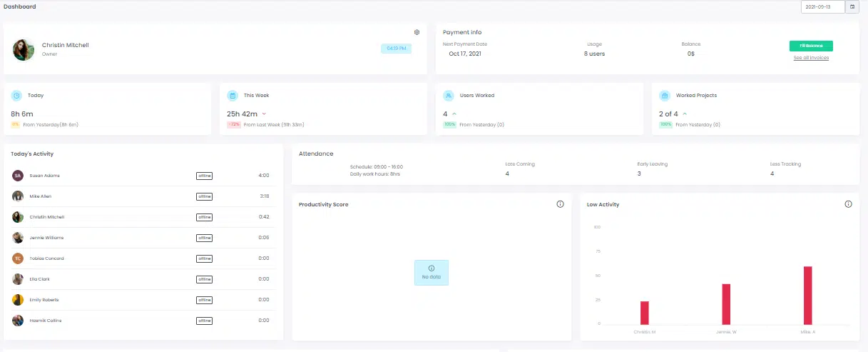This screenshot has width=868, height=352.
Task: Click Tobias Concord name in list
Action: (x=47, y=258)
